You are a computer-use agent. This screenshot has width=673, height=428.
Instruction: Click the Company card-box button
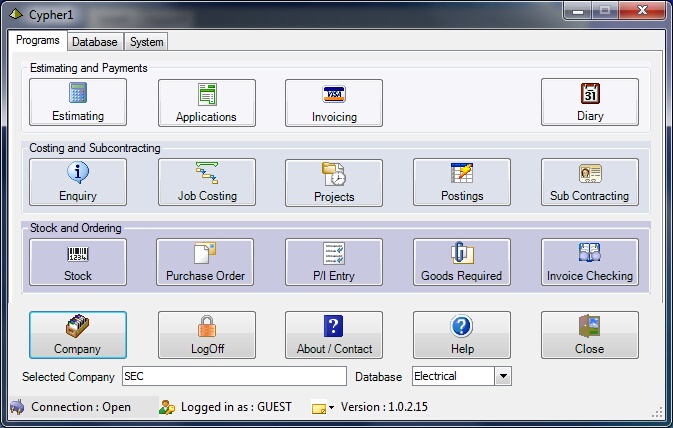(78, 335)
